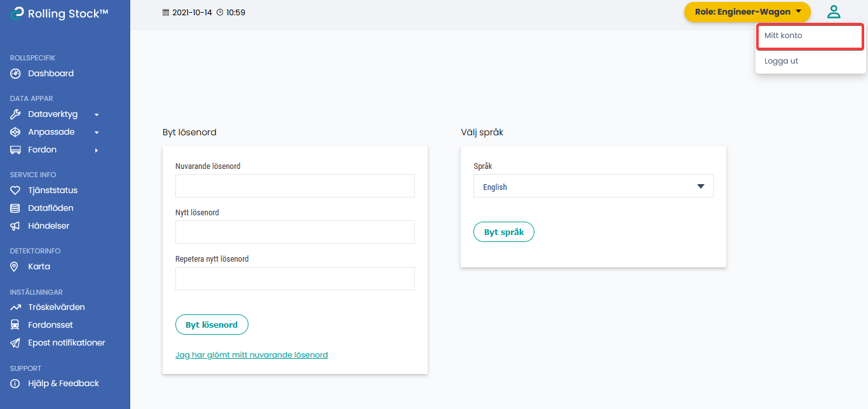Open Tröskelvärden via its chart icon
Image resolution: width=868 pixels, height=409 pixels.
click(14, 307)
